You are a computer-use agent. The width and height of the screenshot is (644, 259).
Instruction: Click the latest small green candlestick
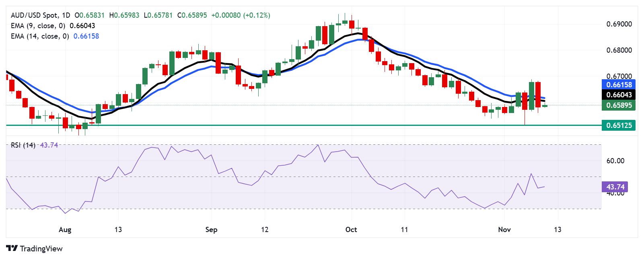pos(545,105)
